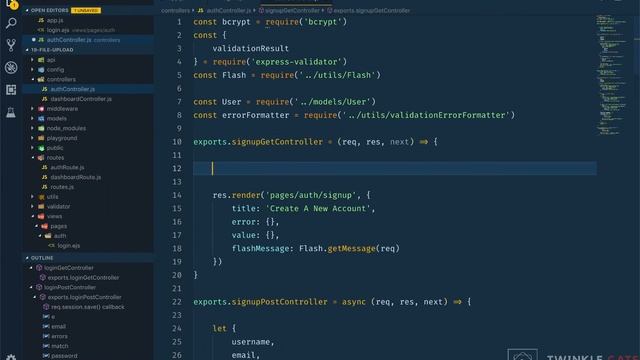Click the variable icon beside errors outline
640x360 pixels.
click(x=46, y=336)
